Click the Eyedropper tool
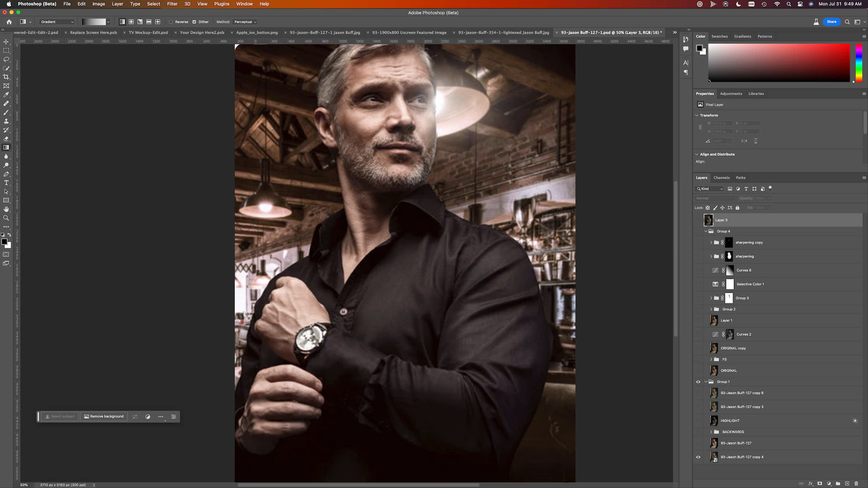868x488 pixels. [6, 95]
